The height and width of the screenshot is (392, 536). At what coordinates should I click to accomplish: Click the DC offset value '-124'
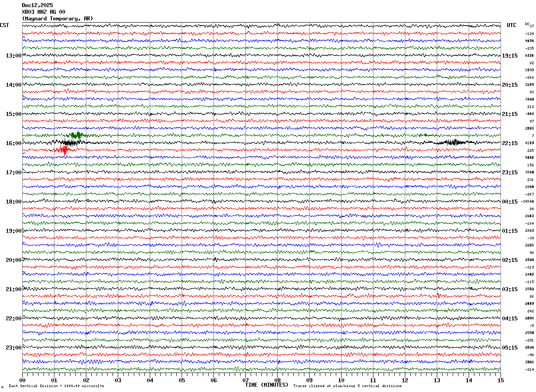[529, 34]
